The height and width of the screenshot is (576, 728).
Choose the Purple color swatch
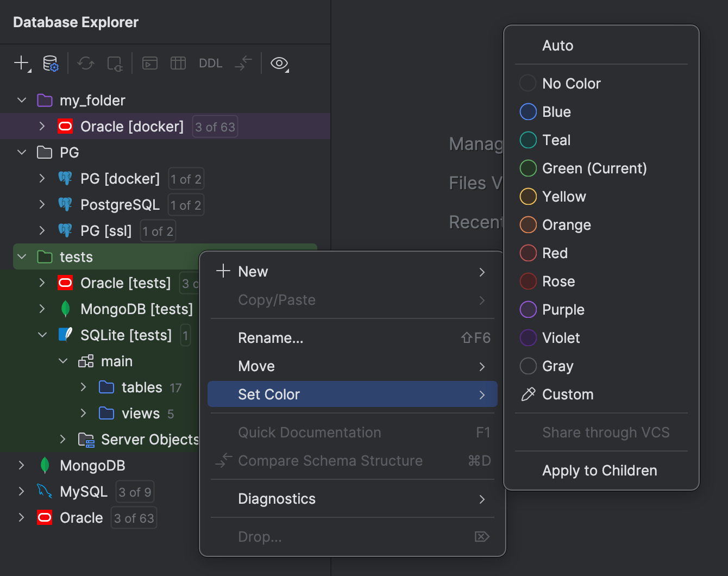point(528,310)
